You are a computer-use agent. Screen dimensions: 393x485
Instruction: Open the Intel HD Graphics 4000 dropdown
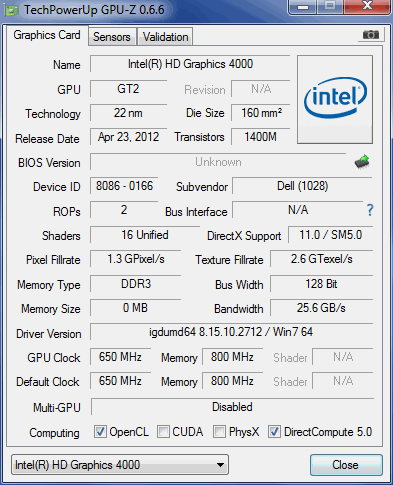[120, 465]
